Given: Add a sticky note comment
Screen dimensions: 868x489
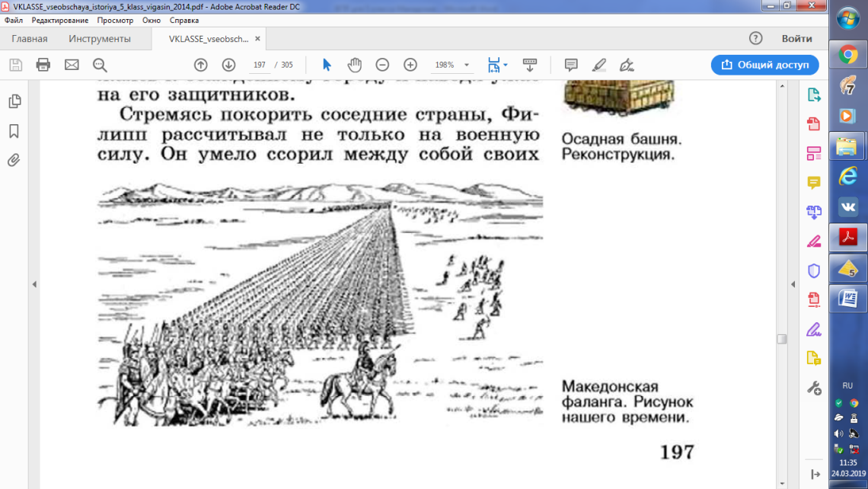Looking at the screenshot, I should point(571,65).
